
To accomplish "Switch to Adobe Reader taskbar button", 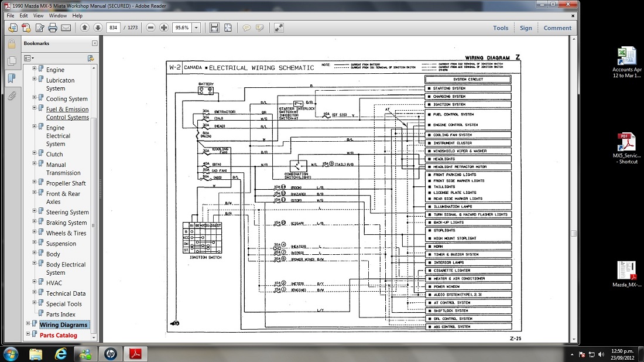I will (x=136, y=354).
